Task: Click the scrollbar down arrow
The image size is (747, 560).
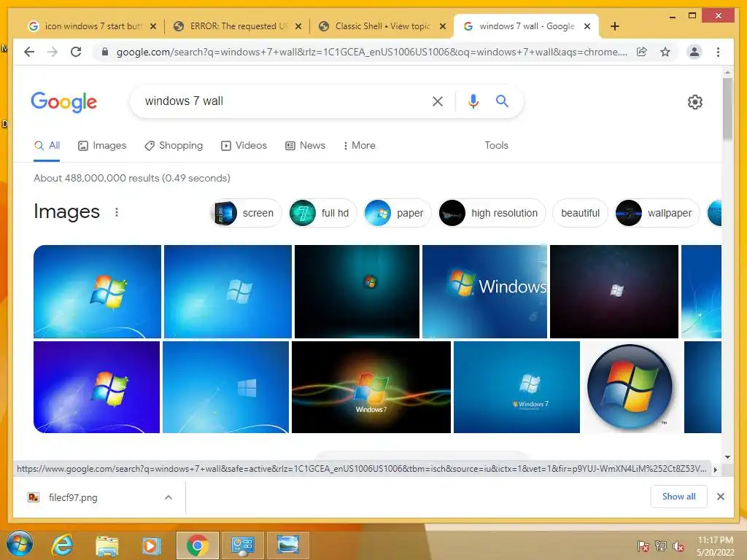Action: 727,457
